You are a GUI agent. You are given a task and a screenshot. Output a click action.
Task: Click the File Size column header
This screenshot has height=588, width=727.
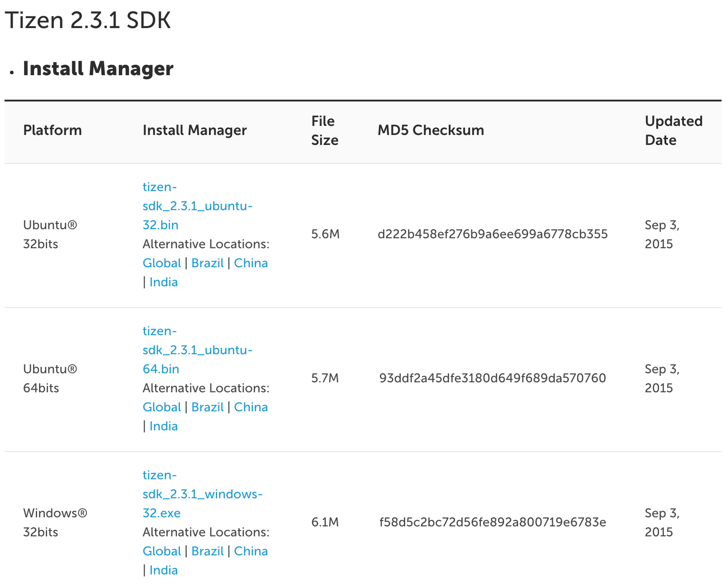(325, 130)
